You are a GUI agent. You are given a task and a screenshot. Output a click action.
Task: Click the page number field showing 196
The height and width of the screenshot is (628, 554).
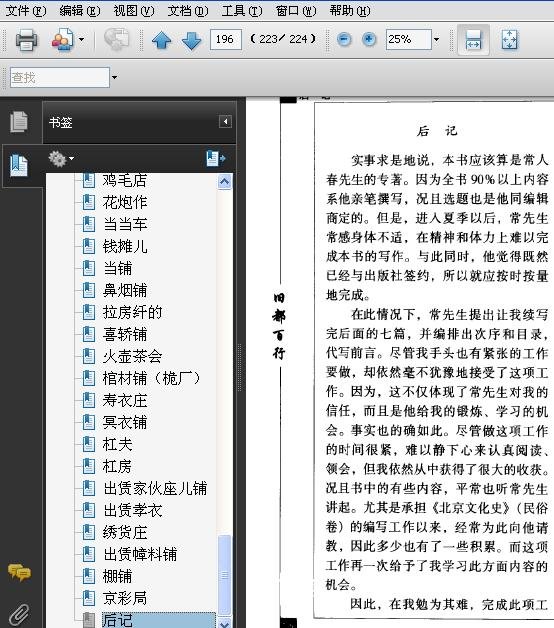click(x=226, y=39)
